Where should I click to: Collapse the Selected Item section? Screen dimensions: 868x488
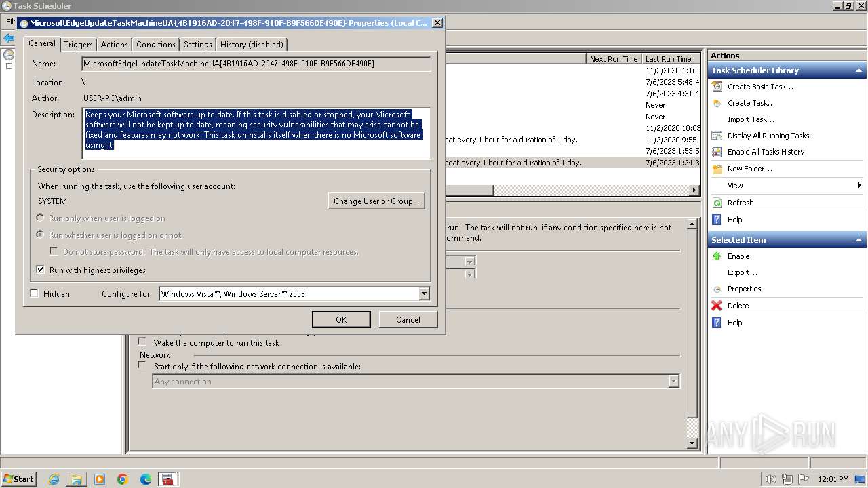[x=859, y=240]
